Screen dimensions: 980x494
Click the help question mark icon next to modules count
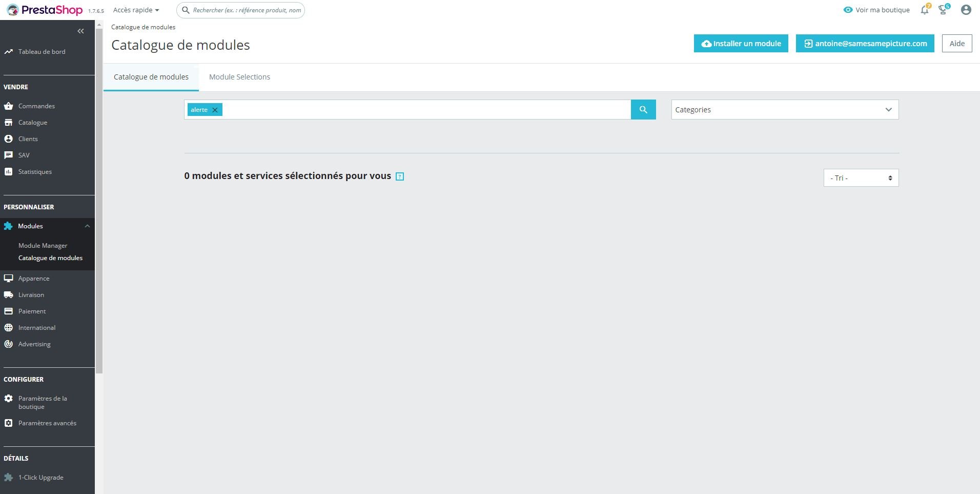[400, 176]
